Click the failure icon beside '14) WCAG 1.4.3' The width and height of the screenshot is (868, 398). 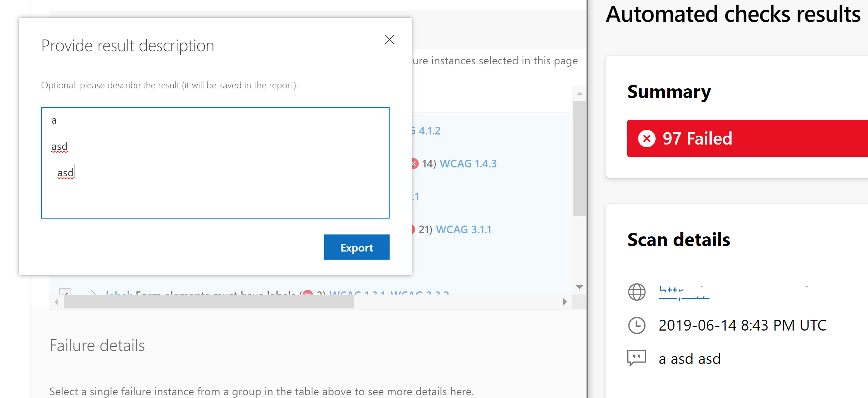[x=414, y=163]
